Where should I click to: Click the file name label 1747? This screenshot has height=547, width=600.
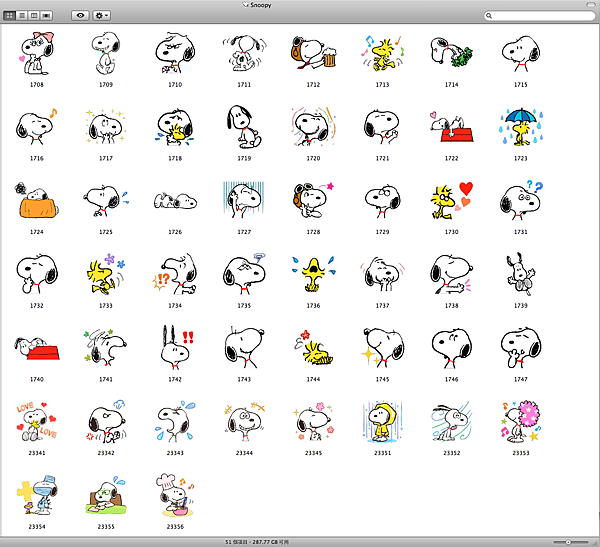[x=521, y=379]
